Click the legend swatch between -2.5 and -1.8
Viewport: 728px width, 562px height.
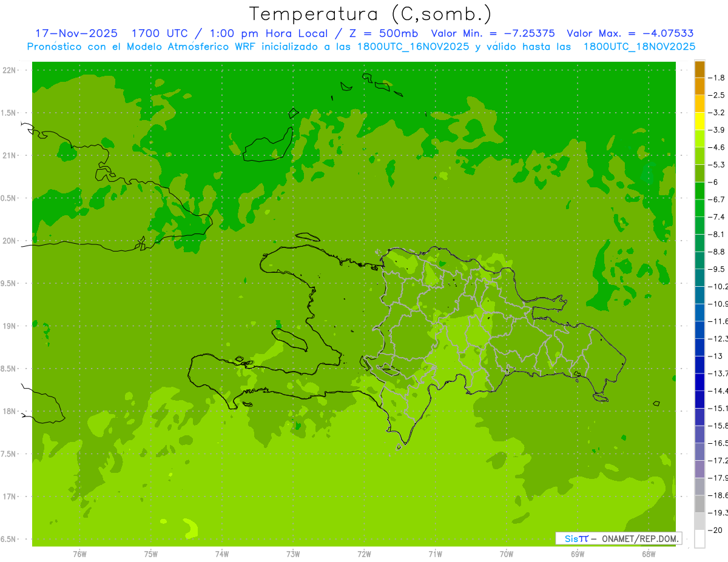coord(699,87)
